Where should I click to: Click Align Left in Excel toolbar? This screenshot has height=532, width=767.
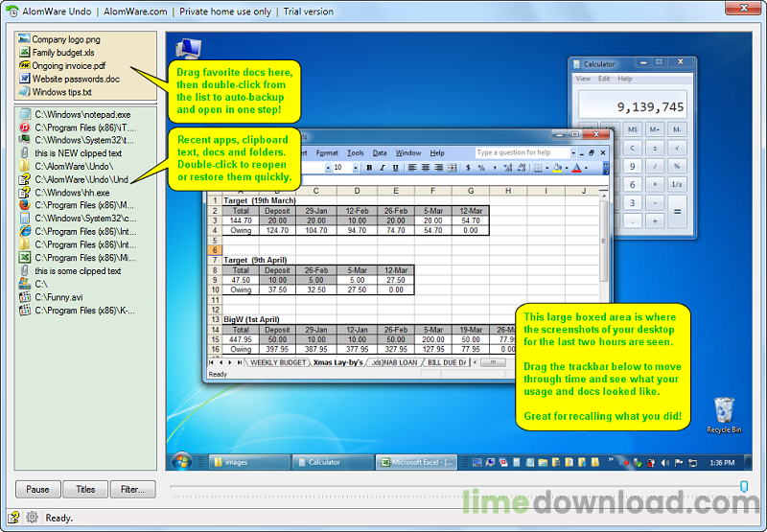pos(412,168)
